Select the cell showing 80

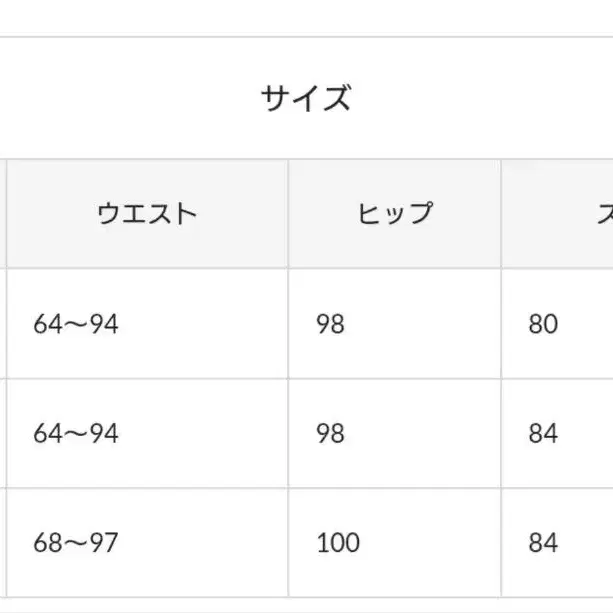click(543, 324)
